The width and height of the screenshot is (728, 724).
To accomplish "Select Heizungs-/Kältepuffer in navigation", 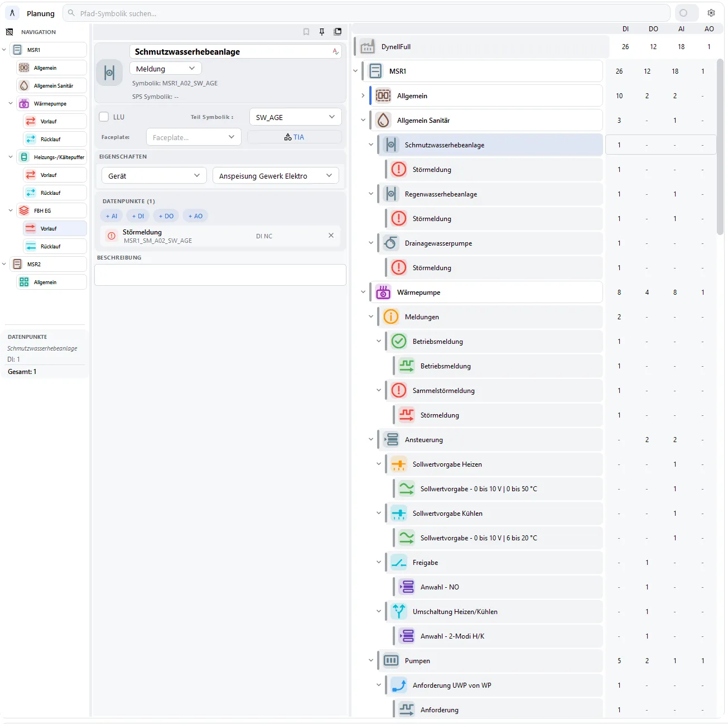I will coord(52,157).
